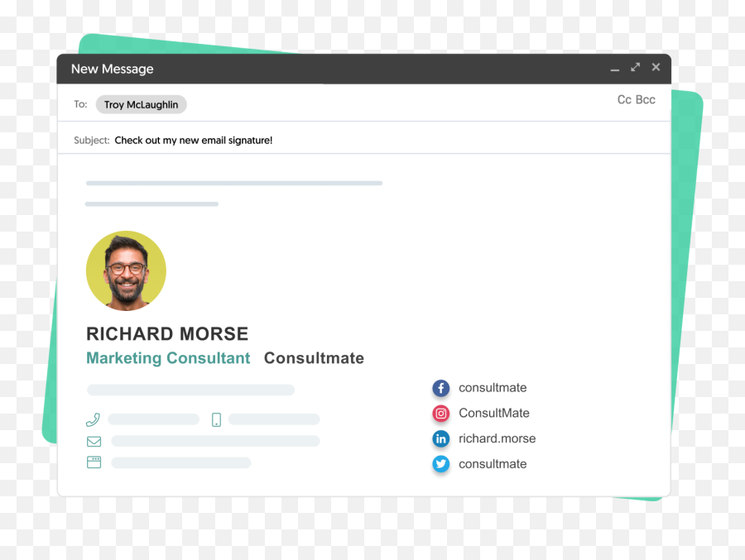Screen dimensions: 745x560
Task: Select the Twitter icon in the signature
Action: coord(441,464)
